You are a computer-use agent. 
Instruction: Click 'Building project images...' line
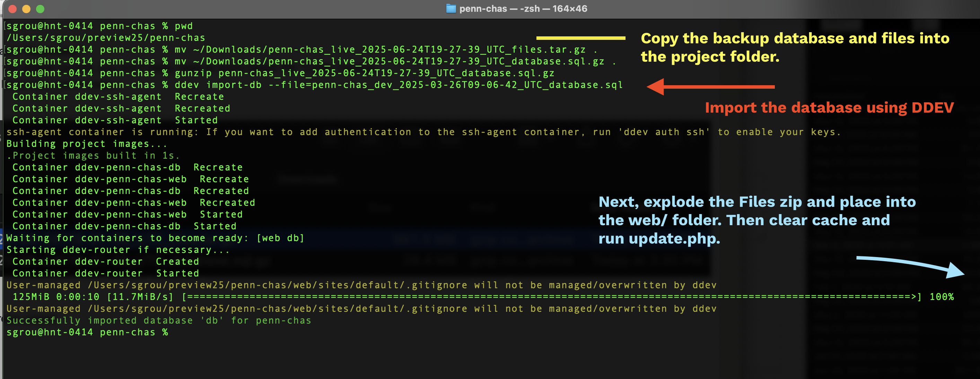tap(87, 144)
